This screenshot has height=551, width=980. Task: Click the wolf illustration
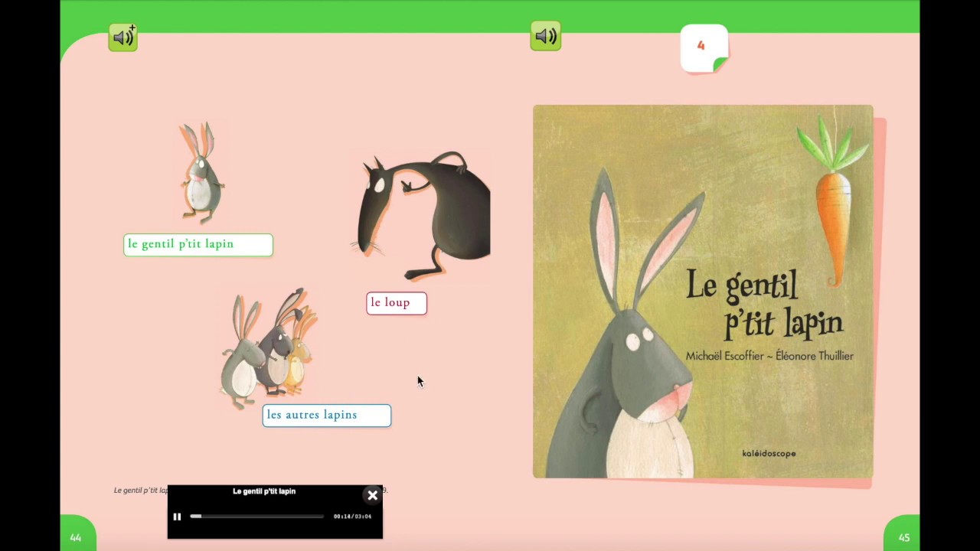pos(422,216)
